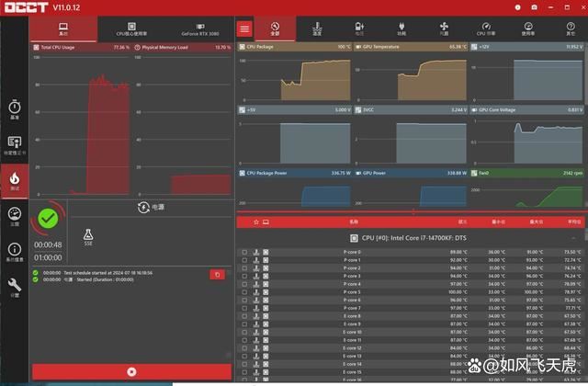
Task: Switch to the temperature sensors tab
Action: tap(316, 28)
